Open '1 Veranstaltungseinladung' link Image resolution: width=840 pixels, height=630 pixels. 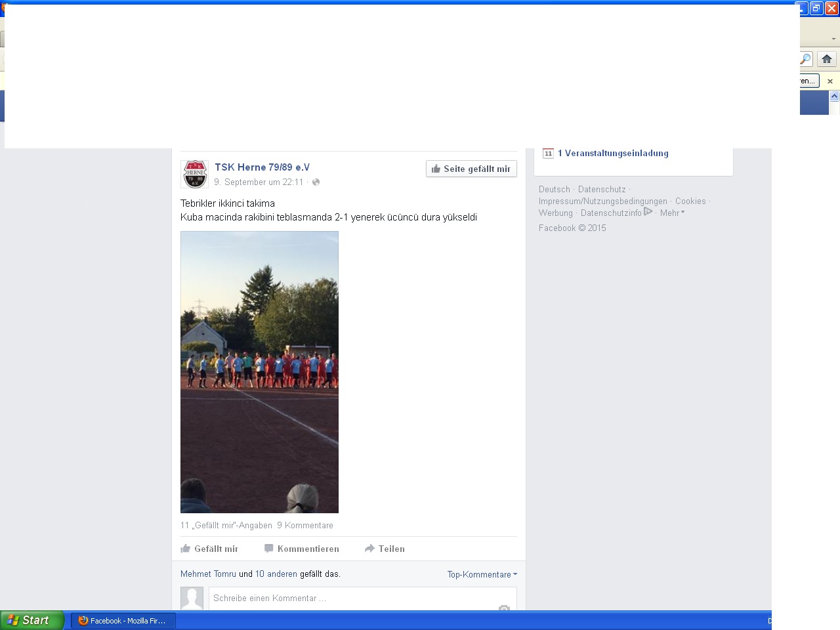(613, 154)
